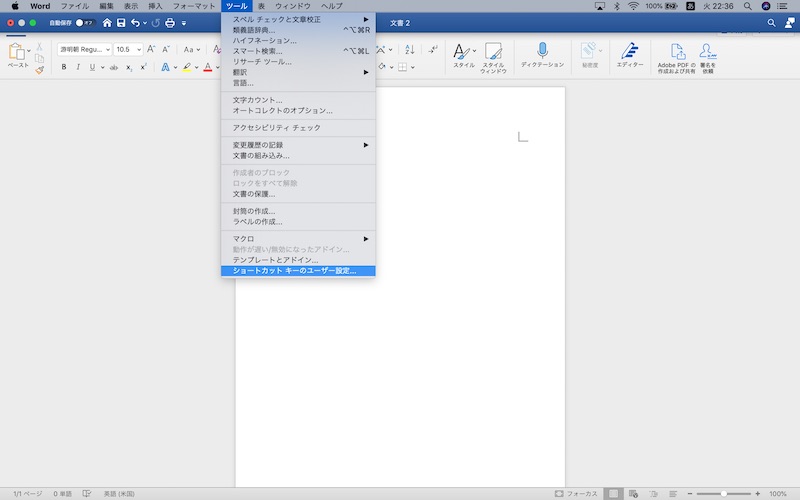Image resolution: width=800 pixels, height=500 pixels.
Task: Click the Paste (ペースト) clipboard icon
Action: [x=16, y=52]
